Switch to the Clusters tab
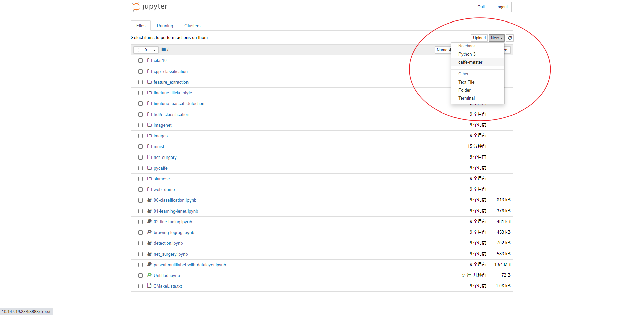Viewport: 644px width, 315px height. point(193,26)
